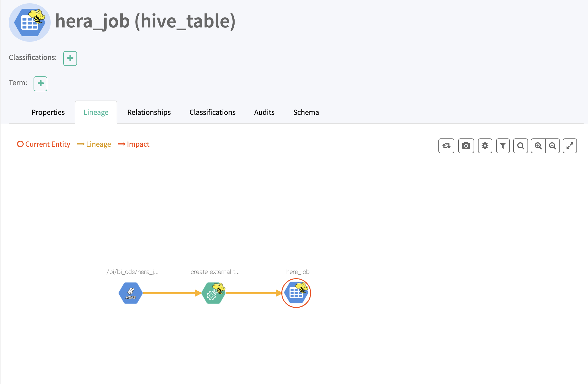Viewport: 588px width, 384px height.
Task: Switch to the Properties tab
Action: (x=48, y=112)
